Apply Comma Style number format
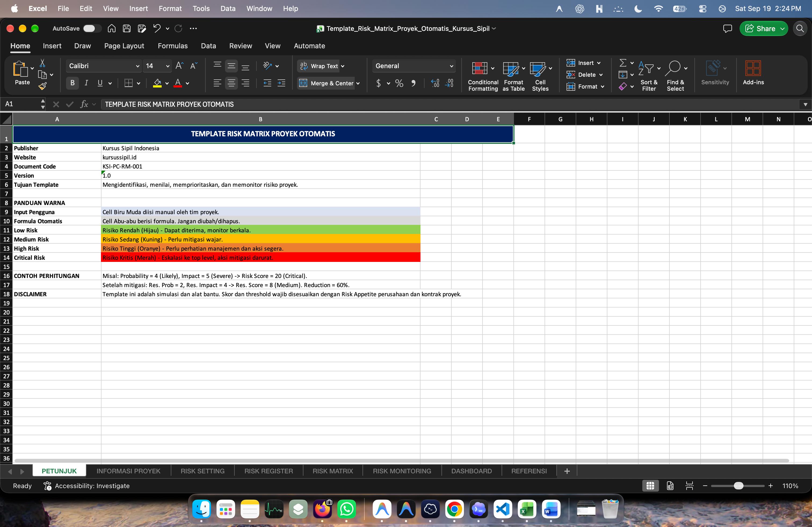 click(x=413, y=83)
